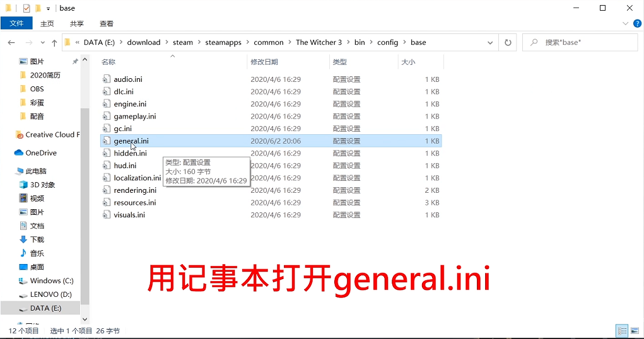This screenshot has height=339, width=644.
Task: Select the rendering.ini file icon
Action: click(x=107, y=190)
